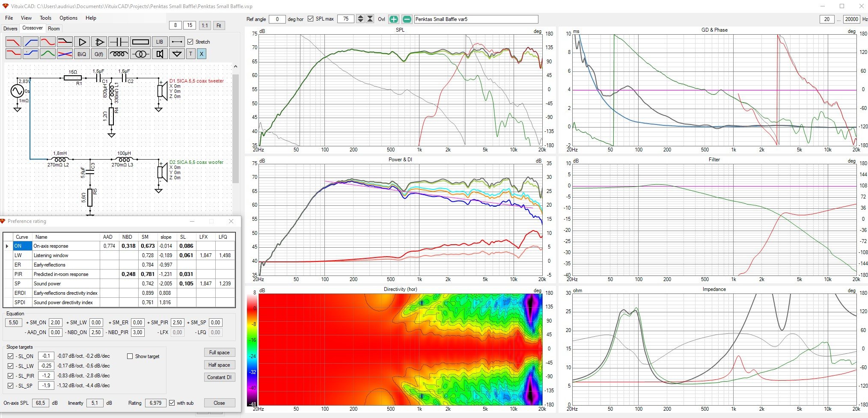Select the red-blue crossed-lines filter block

coord(65,54)
